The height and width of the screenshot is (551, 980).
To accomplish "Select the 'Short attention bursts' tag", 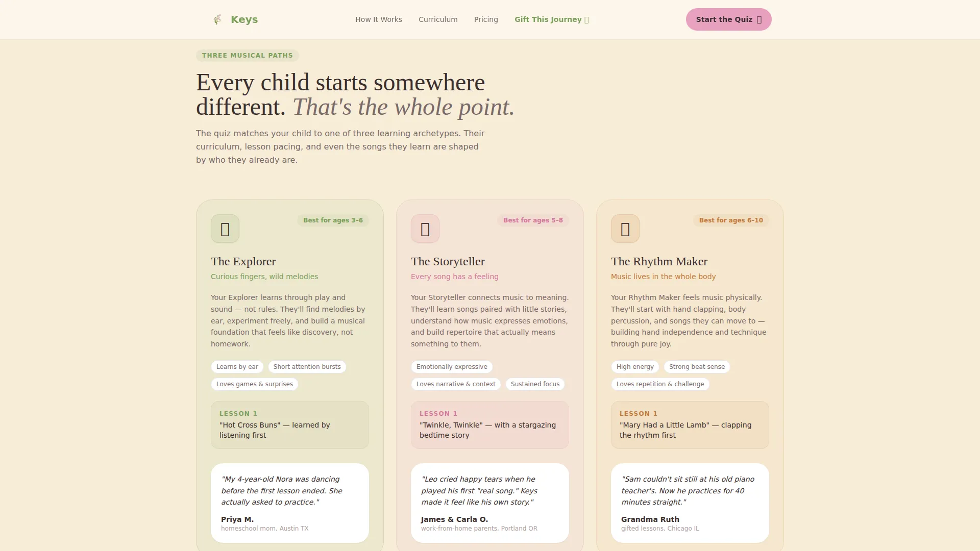I will (x=307, y=367).
